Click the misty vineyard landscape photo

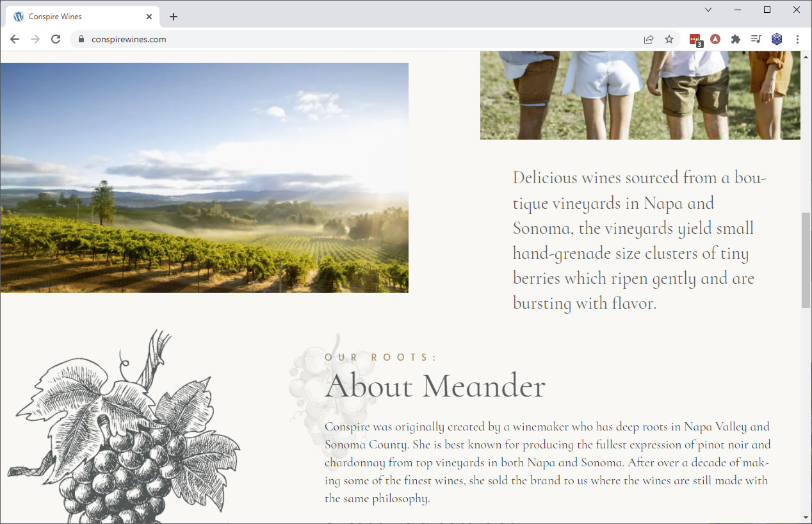point(204,177)
